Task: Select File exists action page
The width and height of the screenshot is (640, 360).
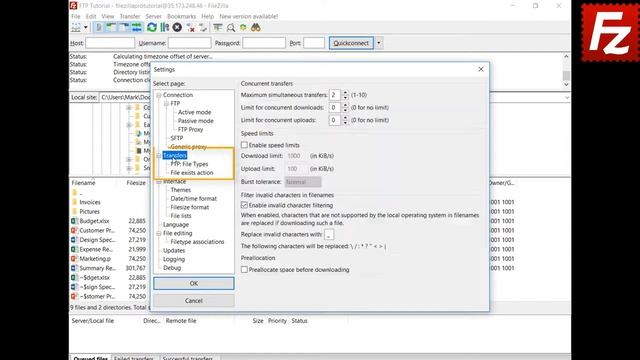Action: [192, 173]
